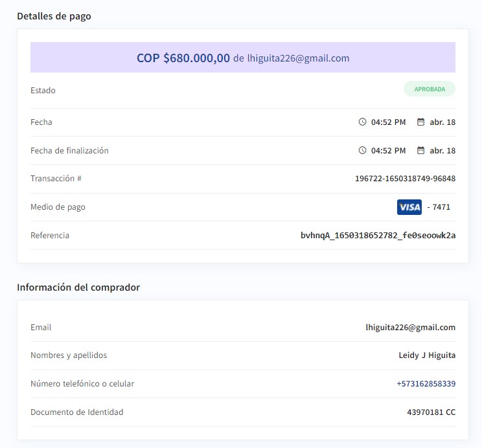Select the identity document 43970181 CC
Viewport: 482px width, 448px height.
pyautogui.click(x=431, y=412)
